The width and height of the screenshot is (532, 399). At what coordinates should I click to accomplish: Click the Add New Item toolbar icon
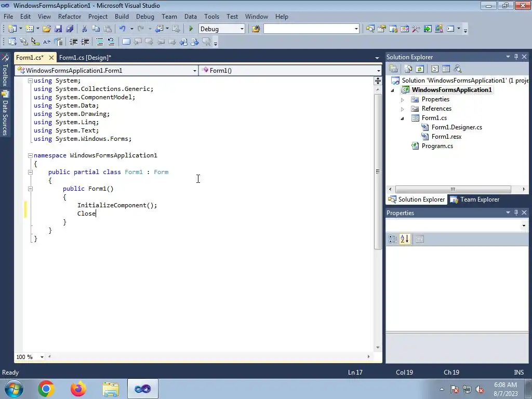coord(30,29)
